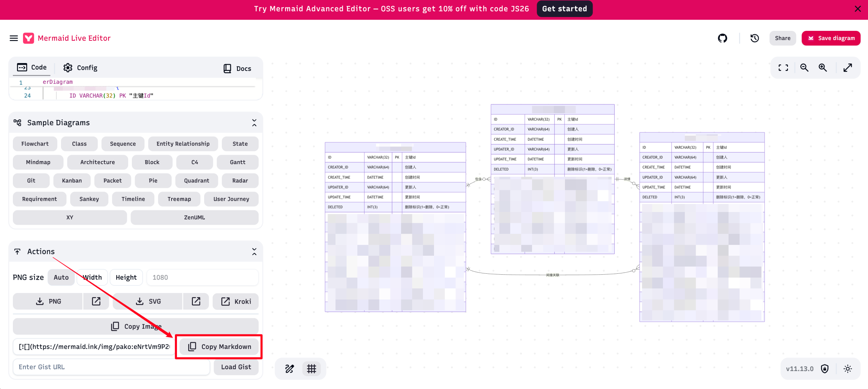868x389 pixels.
Task: Open the version history clock icon
Action: (x=754, y=38)
